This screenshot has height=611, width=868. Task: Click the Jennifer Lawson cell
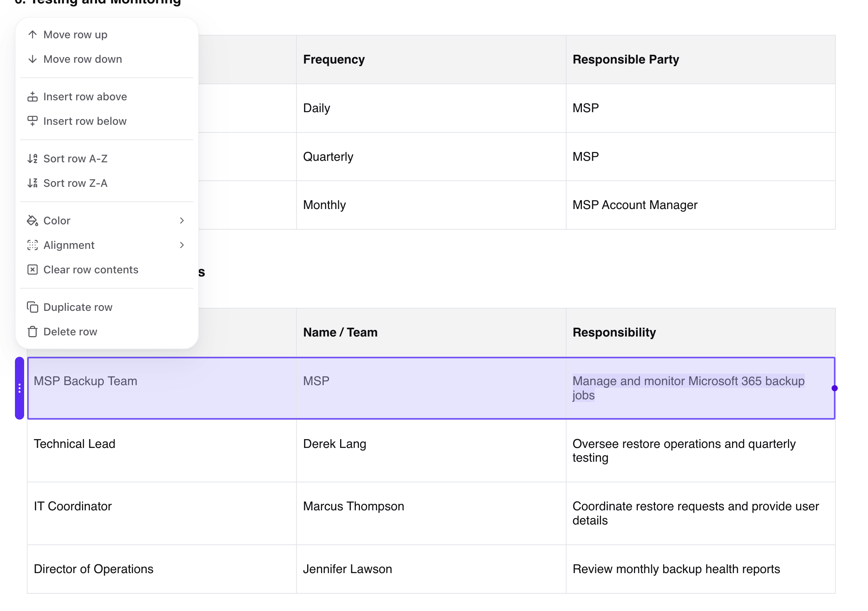click(x=431, y=569)
